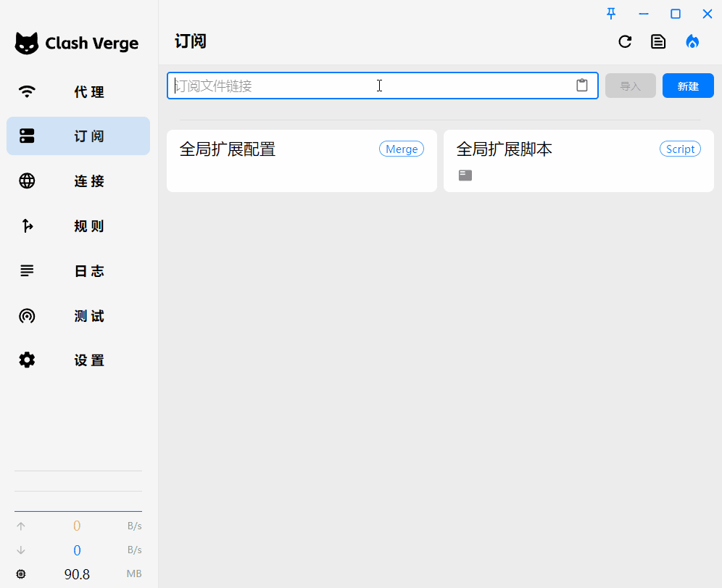Paste from clipboard icon in link field
The image size is (722, 588).
[582, 85]
